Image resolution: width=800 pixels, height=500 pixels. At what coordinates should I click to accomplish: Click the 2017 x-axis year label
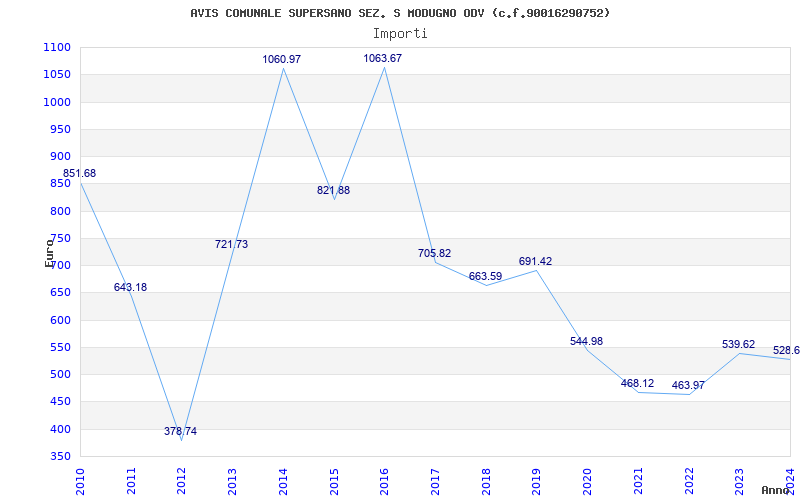[x=435, y=481]
